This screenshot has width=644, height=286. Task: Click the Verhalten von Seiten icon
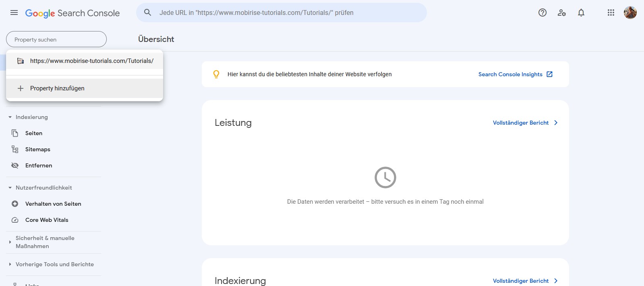[15, 204]
